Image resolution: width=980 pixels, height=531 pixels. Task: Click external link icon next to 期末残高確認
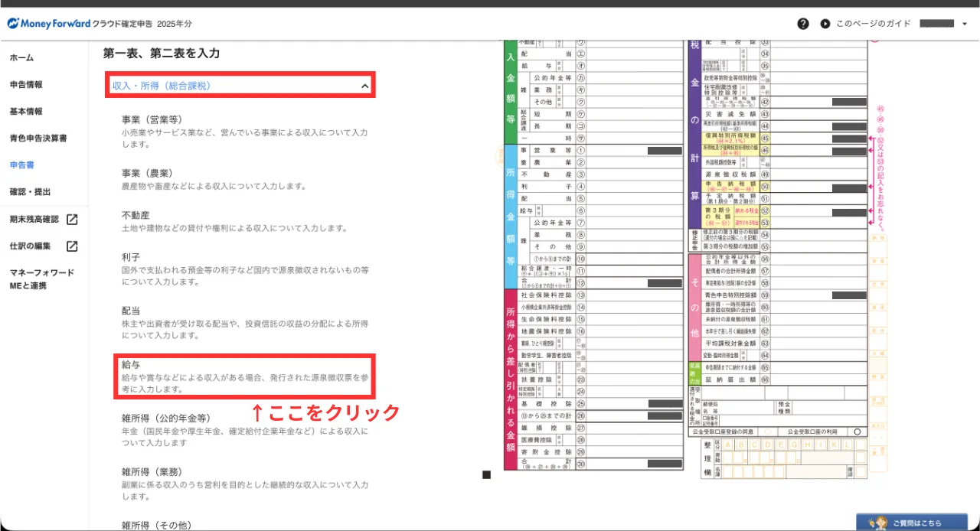72,220
